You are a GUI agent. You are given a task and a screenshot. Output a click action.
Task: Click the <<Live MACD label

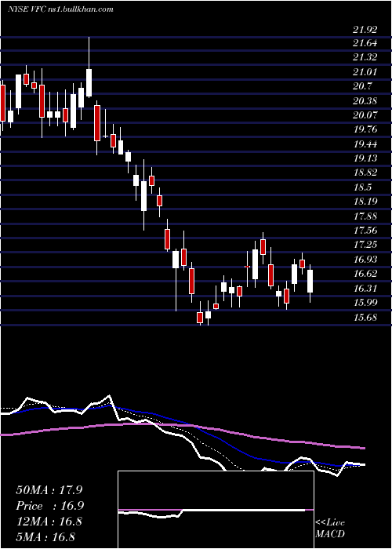point(330,529)
